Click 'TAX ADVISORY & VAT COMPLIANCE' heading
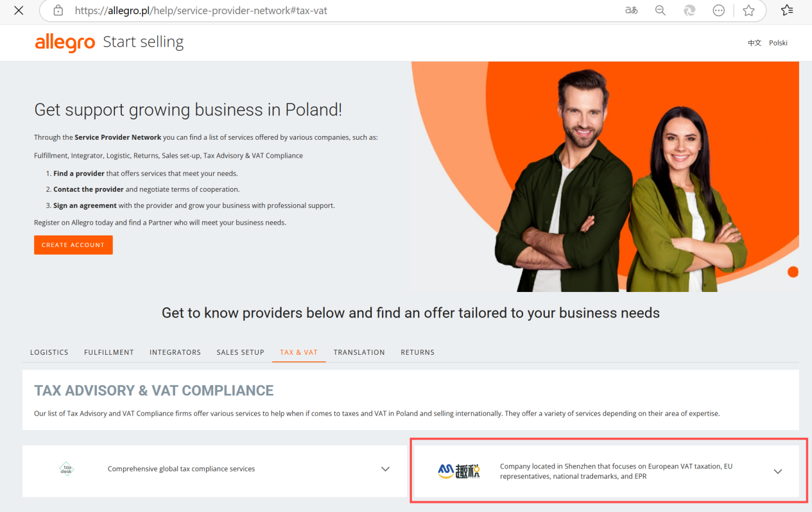The image size is (812, 512). pyautogui.click(x=154, y=391)
